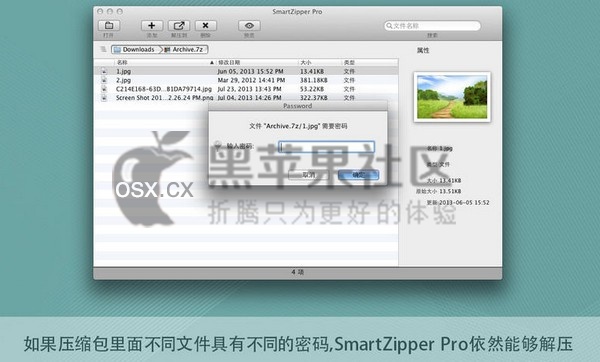Click the properties panel heading
This screenshot has width=600, height=362.
point(423,50)
